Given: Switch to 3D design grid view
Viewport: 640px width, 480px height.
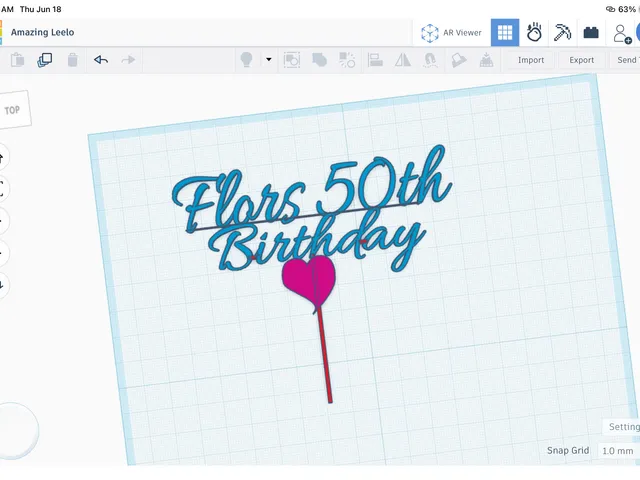Looking at the screenshot, I should [505, 33].
